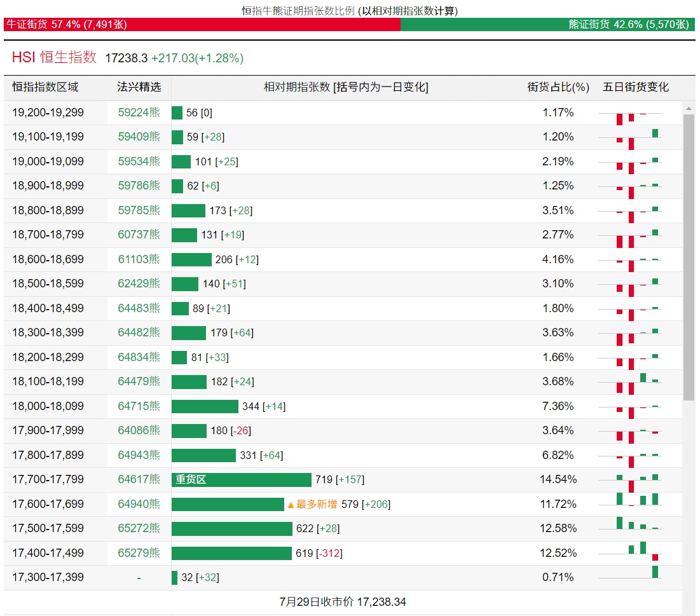The width and height of the screenshot is (700, 616).
Task: Click the 恒指指数区域 column header
Action: 45,88
